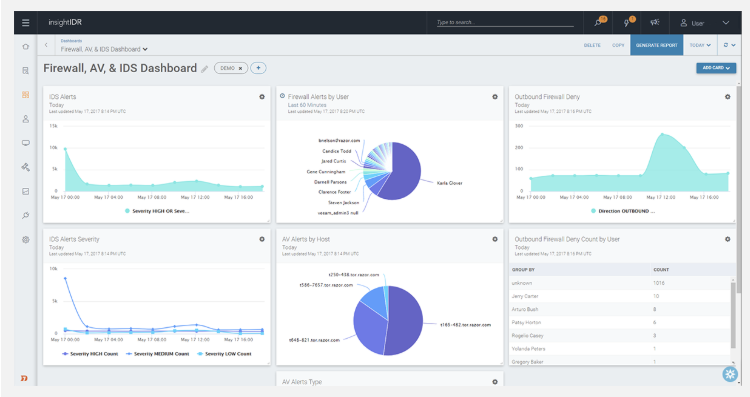The image size is (750, 397).
Task: Click the GENERATE REPORT button
Action: click(x=657, y=45)
